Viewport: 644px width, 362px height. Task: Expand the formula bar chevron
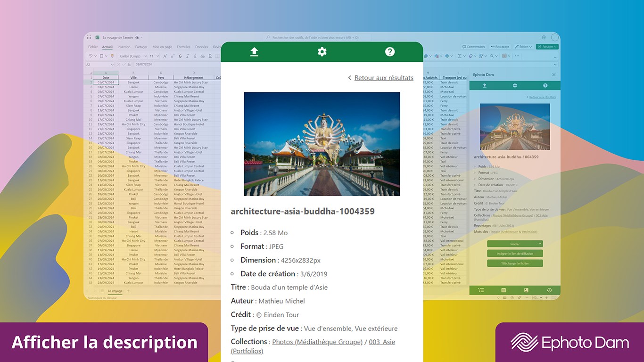[555, 65]
